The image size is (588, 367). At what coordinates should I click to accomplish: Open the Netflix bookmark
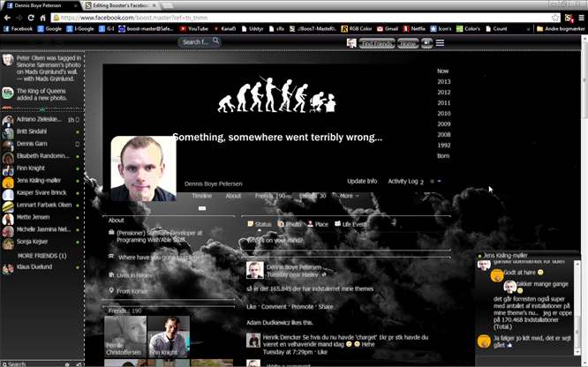[414, 28]
